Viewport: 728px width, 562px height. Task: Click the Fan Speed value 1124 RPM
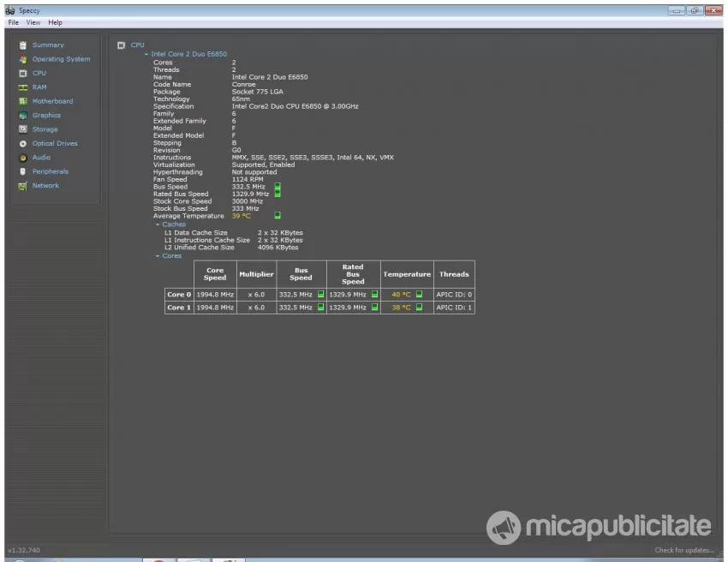(248, 179)
